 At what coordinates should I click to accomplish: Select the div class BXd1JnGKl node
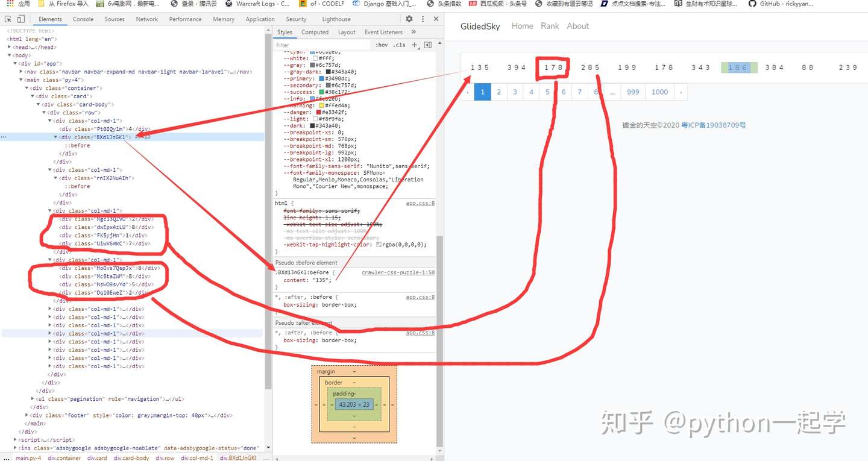tap(133, 137)
